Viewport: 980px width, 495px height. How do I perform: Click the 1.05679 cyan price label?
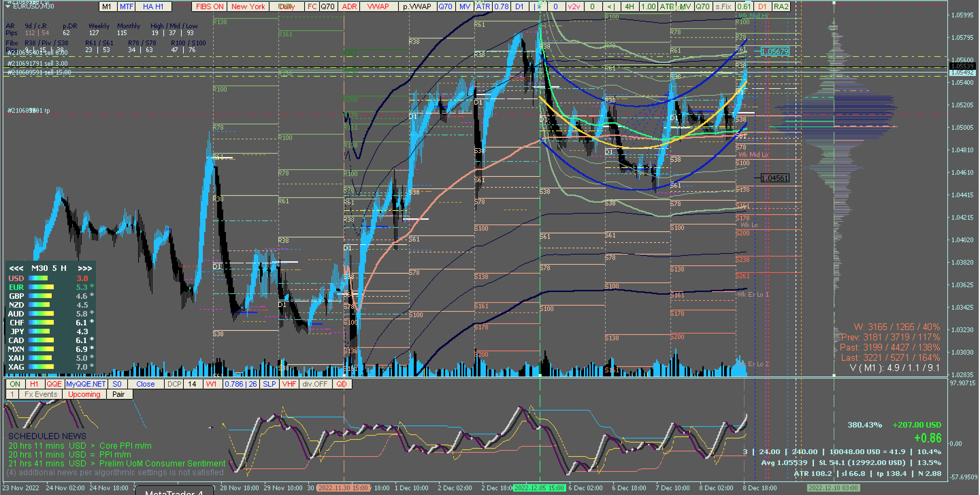click(774, 51)
